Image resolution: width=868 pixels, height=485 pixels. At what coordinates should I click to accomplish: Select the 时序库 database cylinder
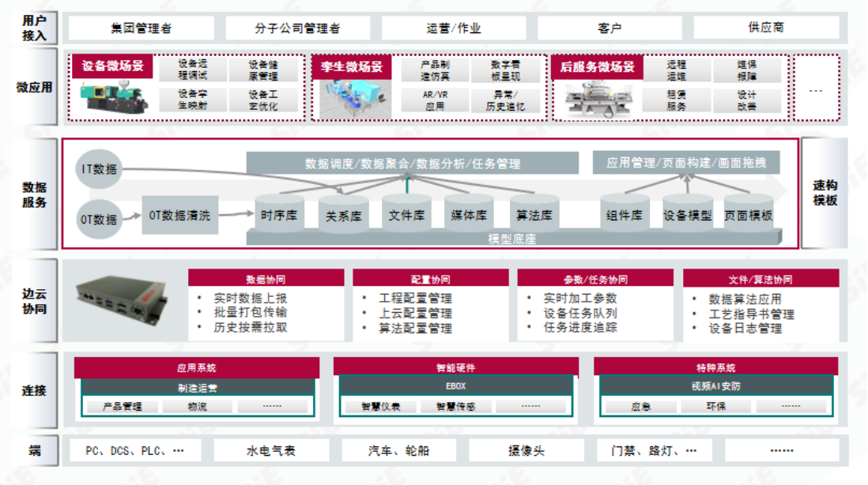279,213
